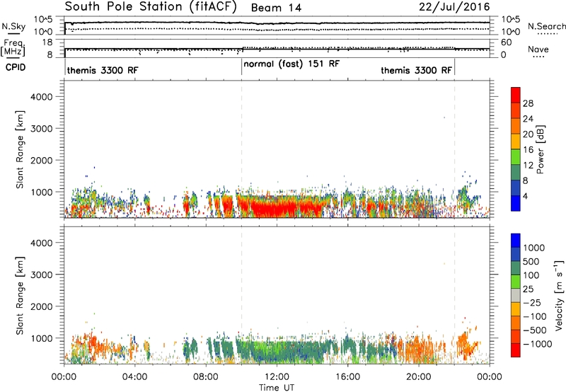Click the '500' tick on Velocity colorbar
566x392 pixels.
tap(531, 261)
